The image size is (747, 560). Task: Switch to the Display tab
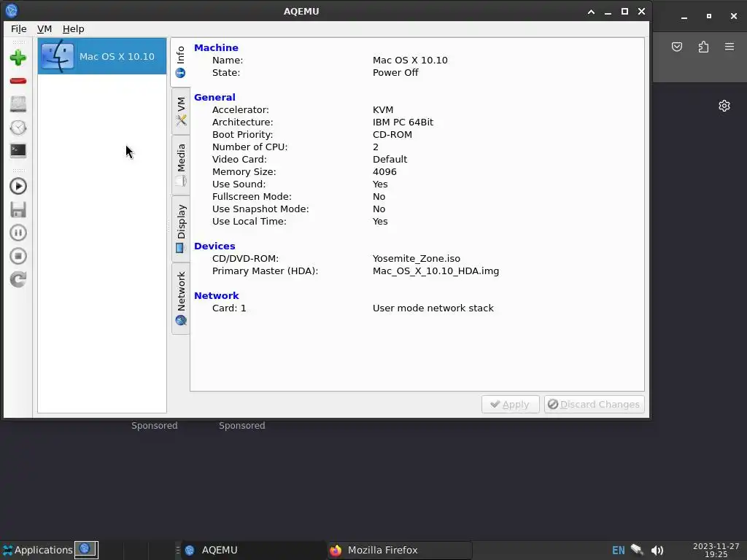(x=181, y=229)
